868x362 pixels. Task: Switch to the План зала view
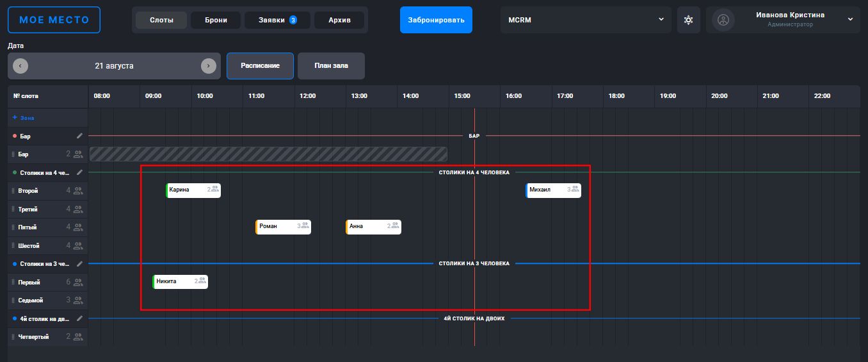pyautogui.click(x=331, y=66)
